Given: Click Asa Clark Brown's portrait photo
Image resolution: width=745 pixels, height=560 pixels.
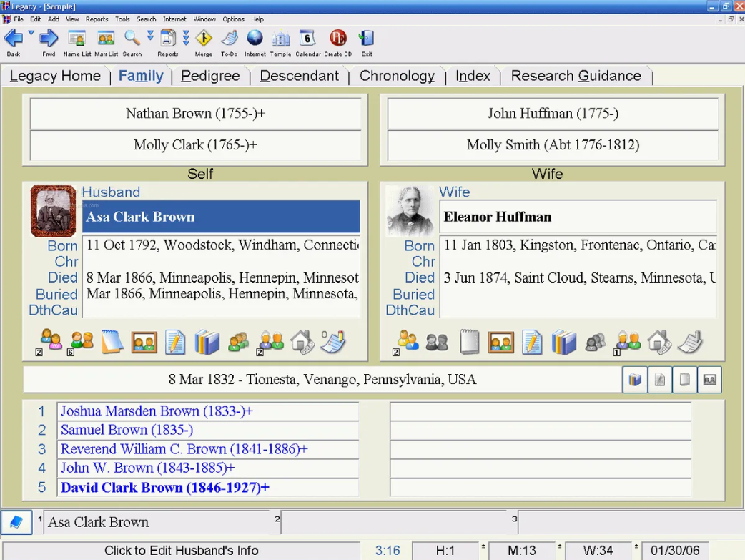Looking at the screenshot, I should (53, 211).
